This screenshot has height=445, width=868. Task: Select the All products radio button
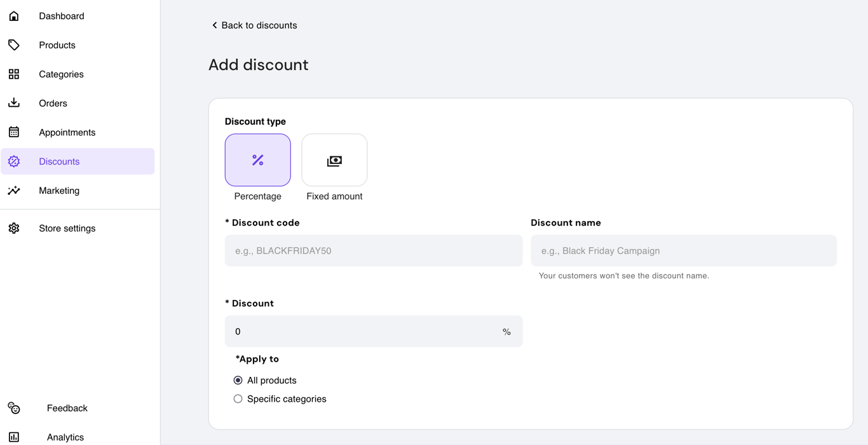tap(238, 380)
